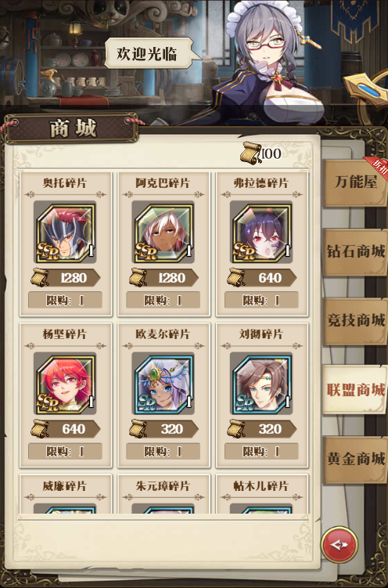Image resolution: width=388 pixels, height=588 pixels.
Task: Select the 朱元璋碎片 item card
Action: click(164, 494)
